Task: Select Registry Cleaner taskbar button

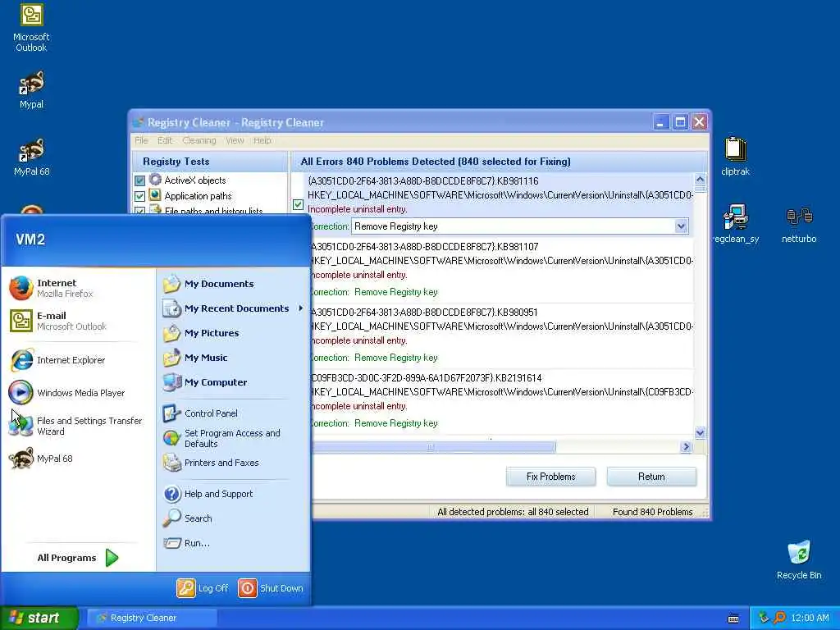Action: (152, 618)
